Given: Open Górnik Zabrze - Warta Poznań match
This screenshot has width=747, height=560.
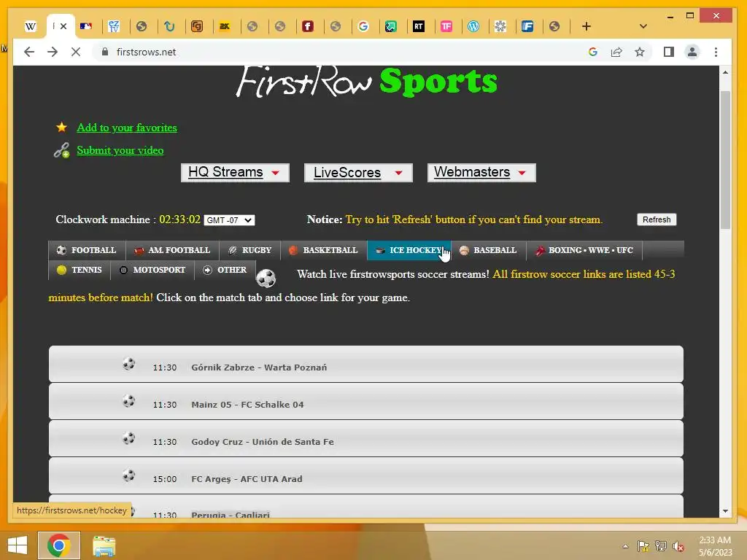Looking at the screenshot, I should click(x=366, y=364).
